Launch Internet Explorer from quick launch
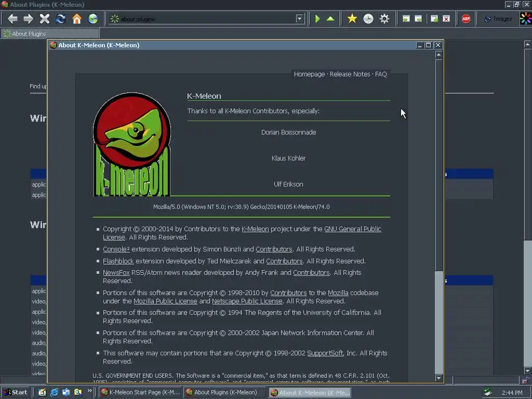This screenshot has width=532, height=399. tap(54, 392)
